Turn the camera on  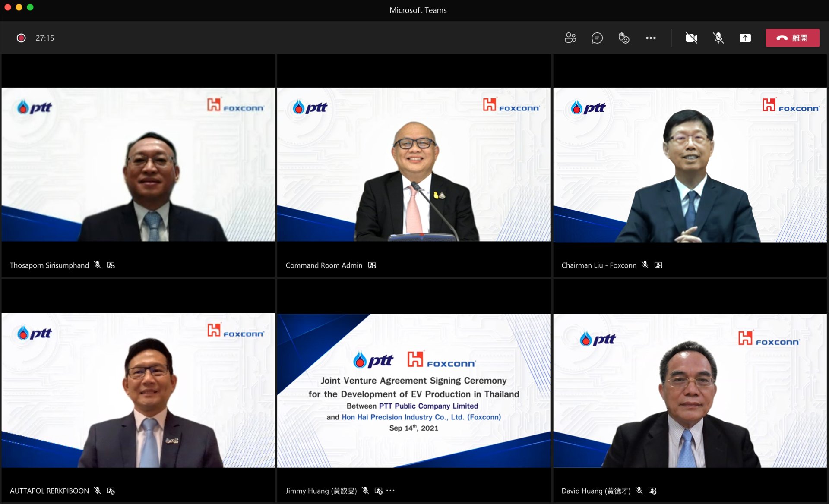tap(692, 38)
